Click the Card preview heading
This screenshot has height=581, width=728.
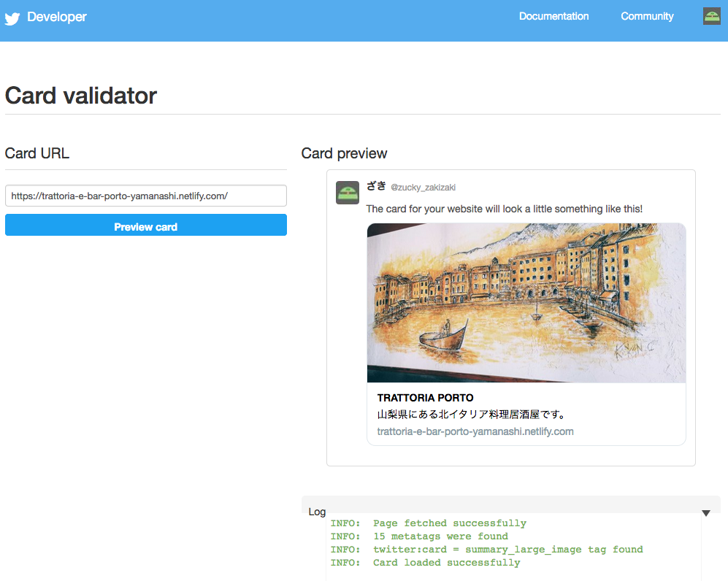coord(344,153)
